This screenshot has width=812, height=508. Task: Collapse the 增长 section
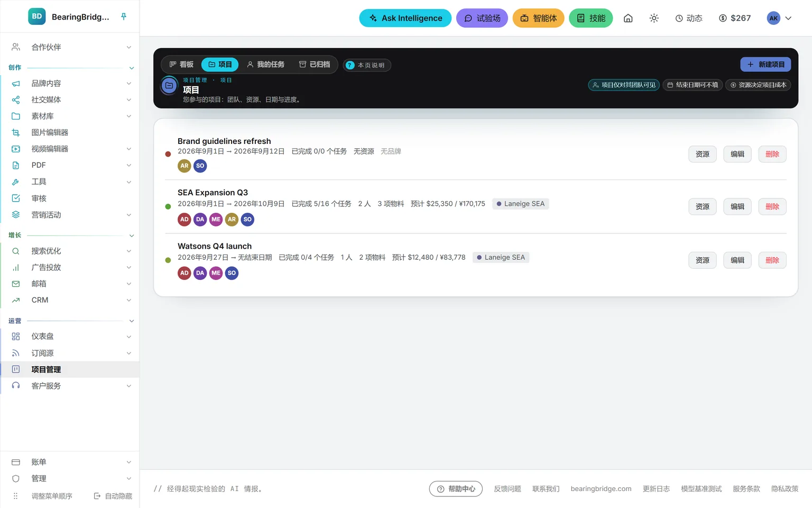132,235
